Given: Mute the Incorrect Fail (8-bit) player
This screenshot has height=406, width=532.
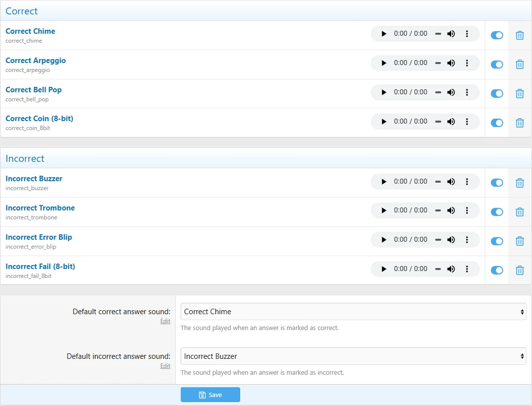Looking at the screenshot, I should pyautogui.click(x=451, y=269).
